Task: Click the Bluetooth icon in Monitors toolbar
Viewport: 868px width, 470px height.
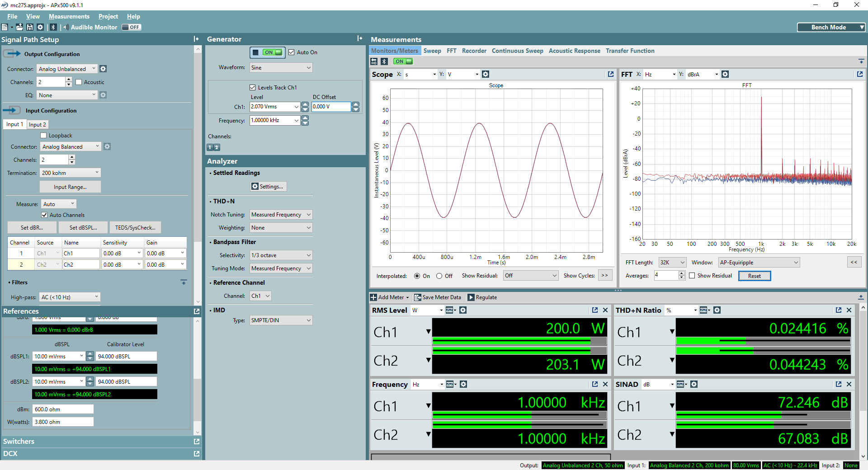Action: pos(384,61)
